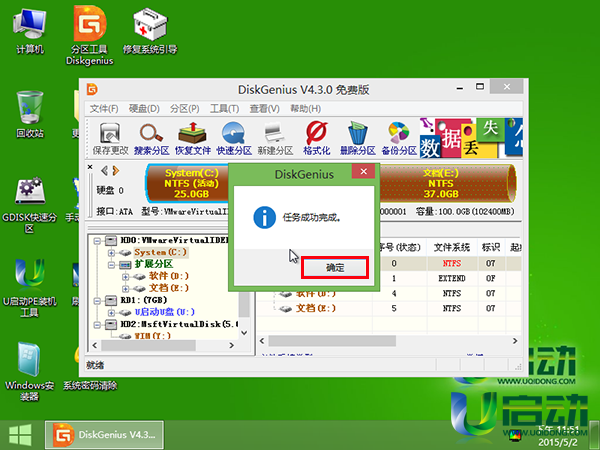
Task: Expand the 软件(D:) tree node
Action: tap(125, 277)
